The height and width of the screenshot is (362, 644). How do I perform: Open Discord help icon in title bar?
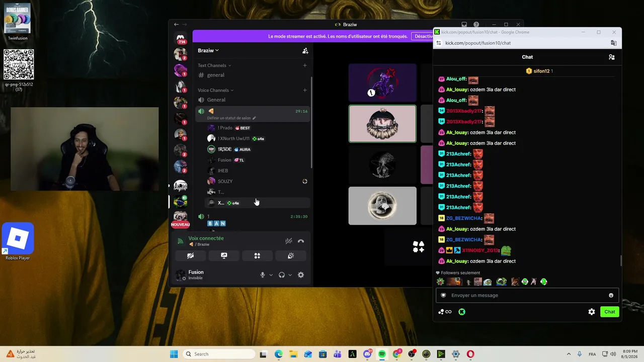point(476,25)
